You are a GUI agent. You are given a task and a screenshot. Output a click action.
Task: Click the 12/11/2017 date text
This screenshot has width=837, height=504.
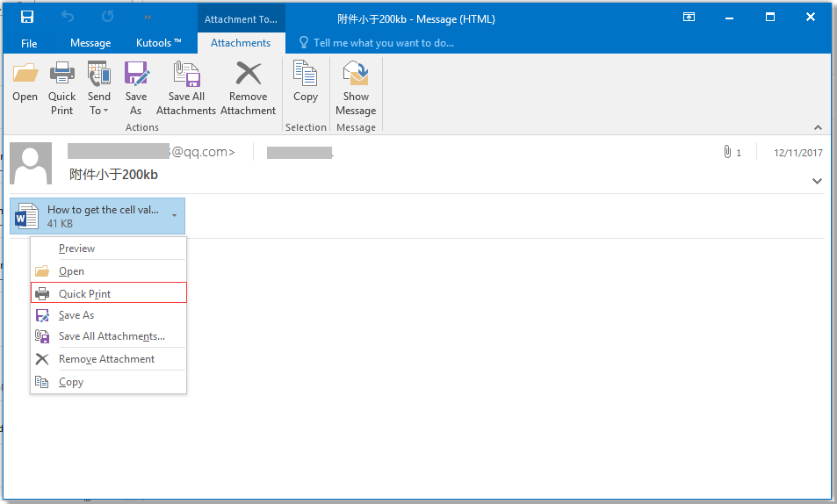pos(798,153)
